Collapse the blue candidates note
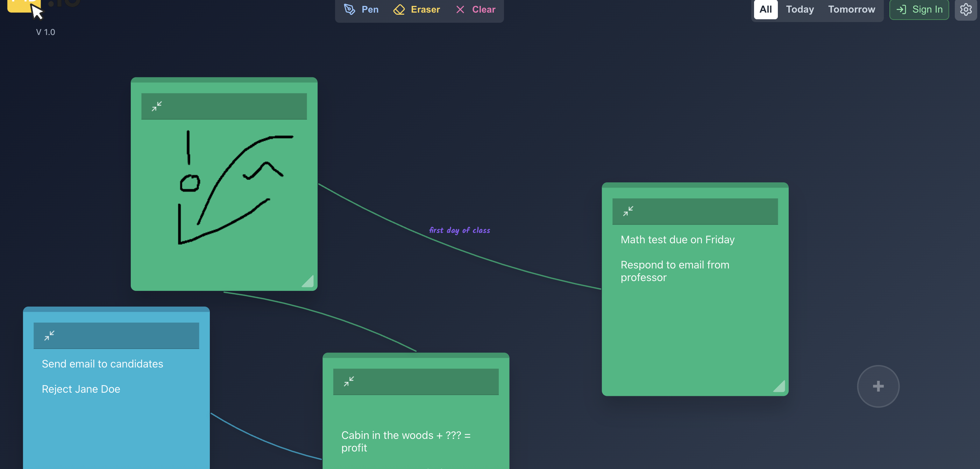Viewport: 980px width, 469px height. point(49,335)
